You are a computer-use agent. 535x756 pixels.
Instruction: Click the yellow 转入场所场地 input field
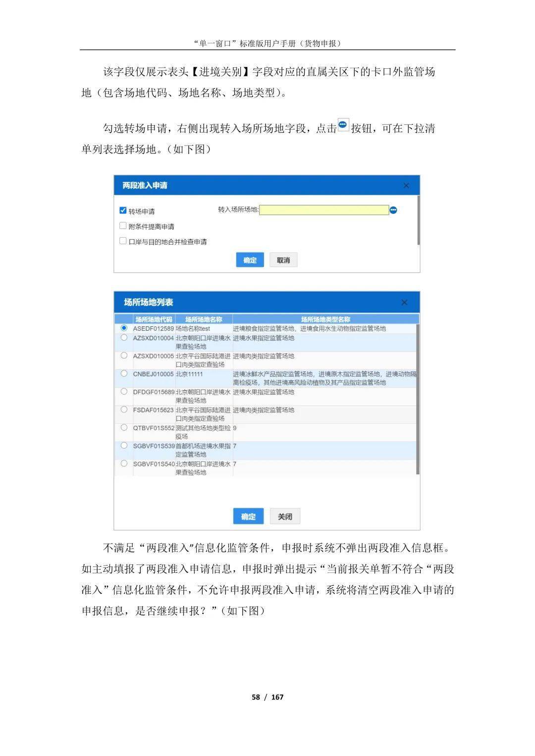(324, 210)
